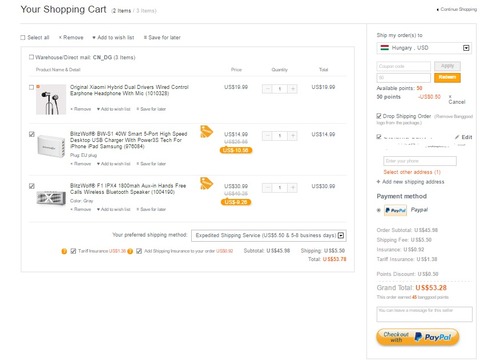Decrease the BlitzWolf speaker quantity with minus

click(267, 188)
